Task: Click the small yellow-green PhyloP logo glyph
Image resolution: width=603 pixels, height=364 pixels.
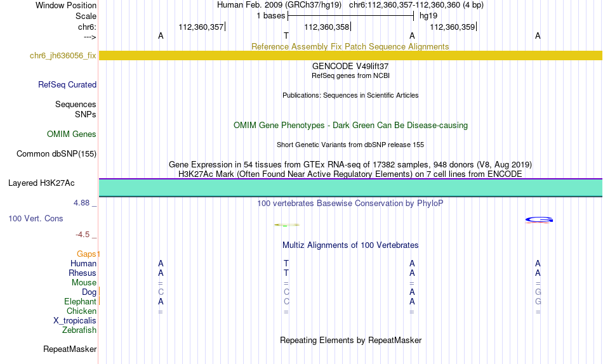Action: click(286, 225)
